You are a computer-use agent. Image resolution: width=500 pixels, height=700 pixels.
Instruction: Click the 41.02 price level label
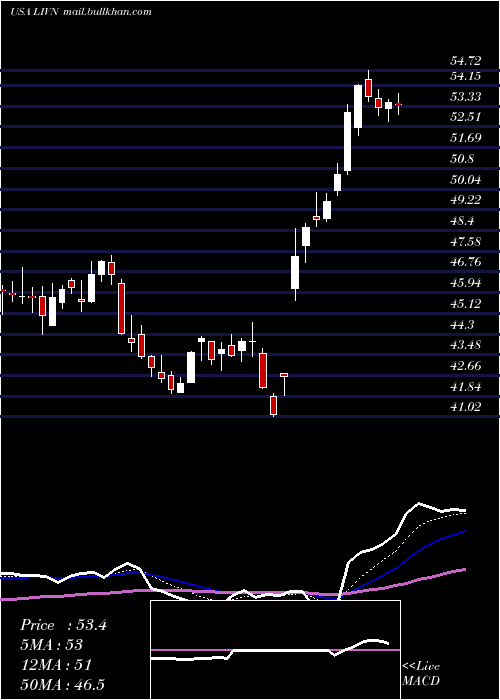point(466,407)
